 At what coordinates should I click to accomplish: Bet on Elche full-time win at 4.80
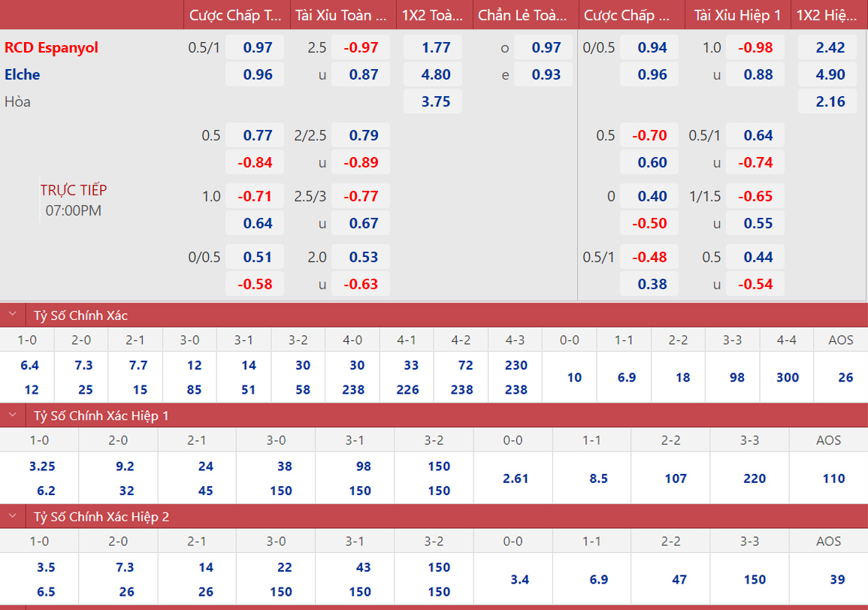pyautogui.click(x=433, y=74)
